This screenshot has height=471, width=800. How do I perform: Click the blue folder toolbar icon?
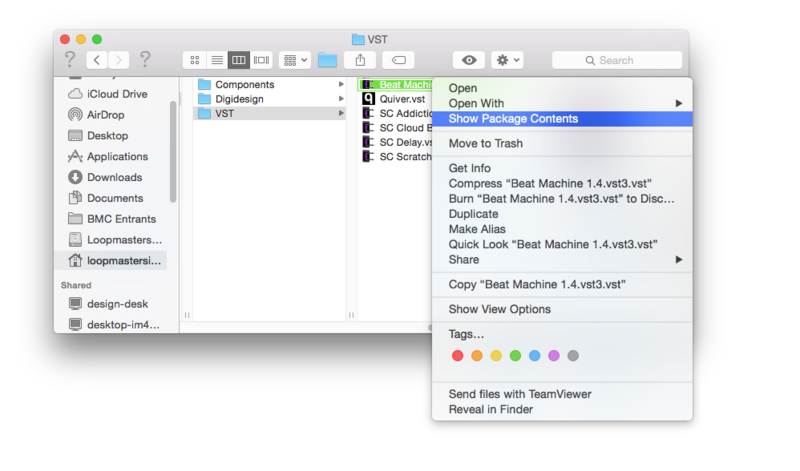[x=327, y=60]
